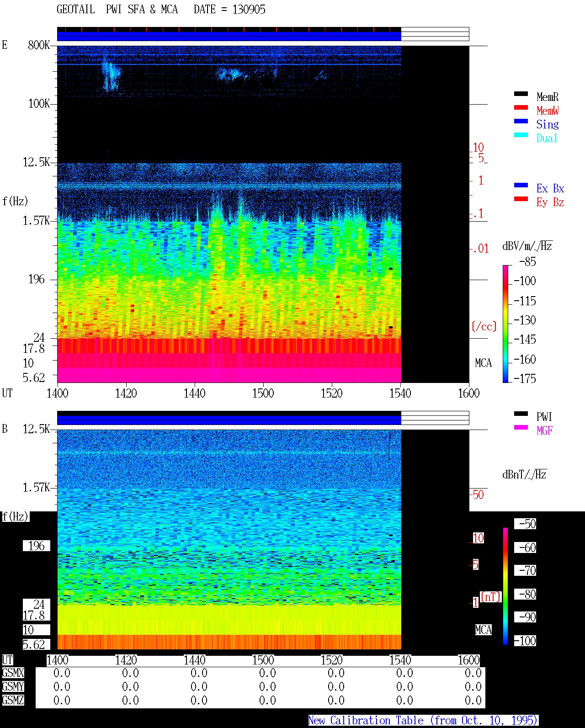Click the "100K" frequency axis label

[x=39, y=104]
